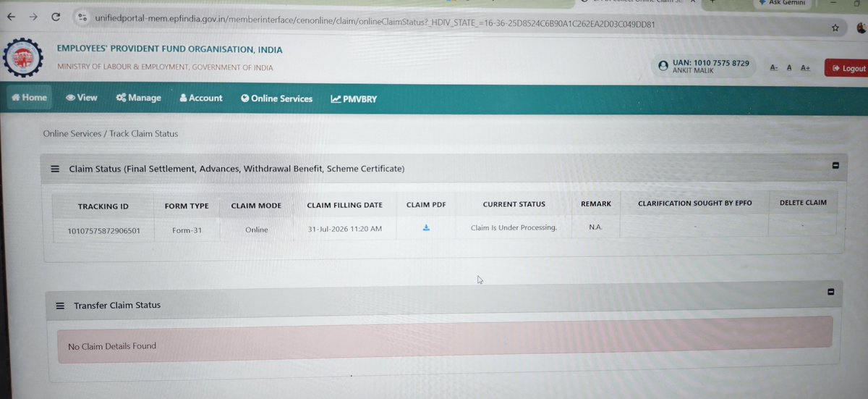Click the FORM TYPE column header
868x399 pixels.
187,206
